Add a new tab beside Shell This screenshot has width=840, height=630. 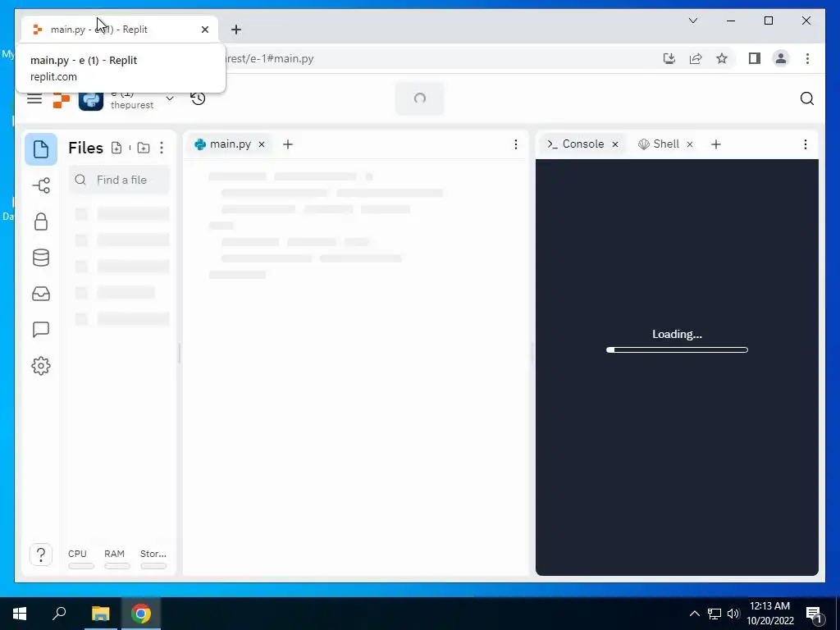pos(715,144)
